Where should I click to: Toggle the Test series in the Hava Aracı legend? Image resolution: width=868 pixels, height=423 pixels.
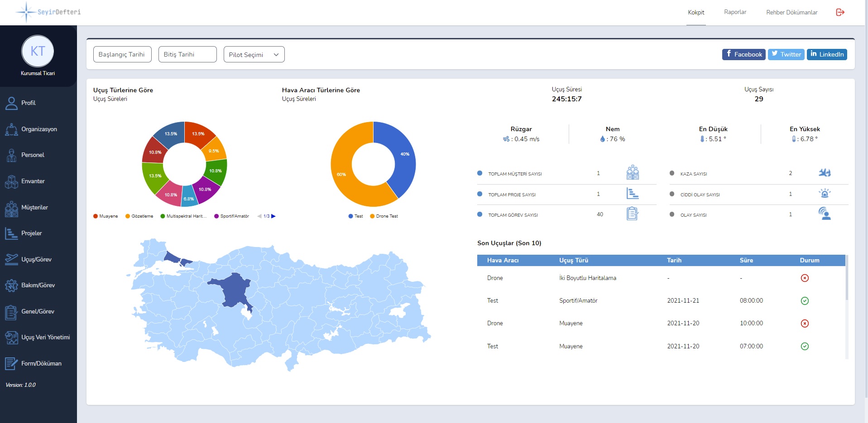click(357, 216)
